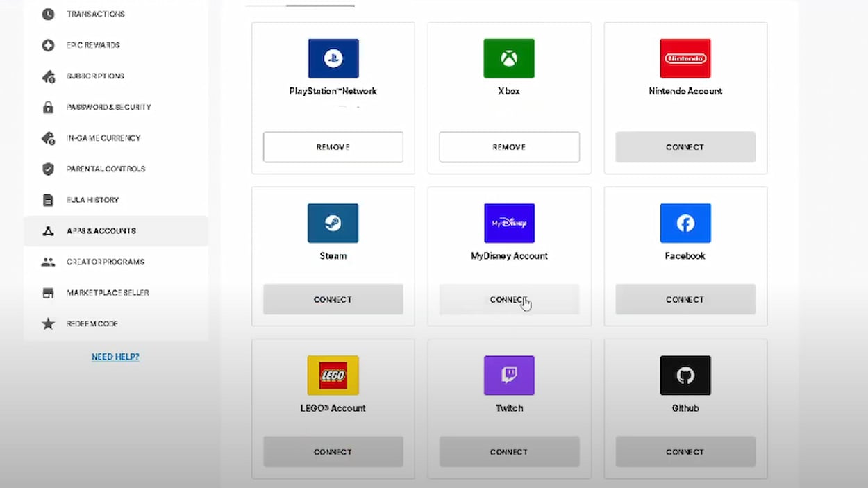The width and height of the screenshot is (868, 488).
Task: Click the black Github logo icon
Action: (x=685, y=376)
